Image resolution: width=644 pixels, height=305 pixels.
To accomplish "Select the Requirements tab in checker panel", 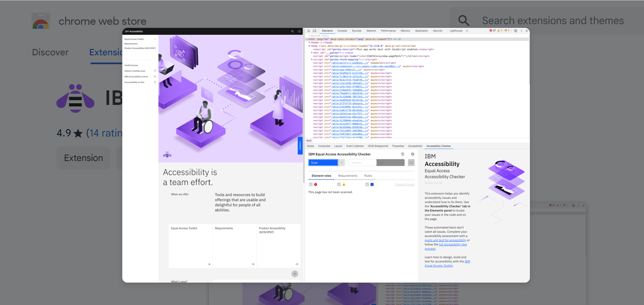I will [348, 176].
